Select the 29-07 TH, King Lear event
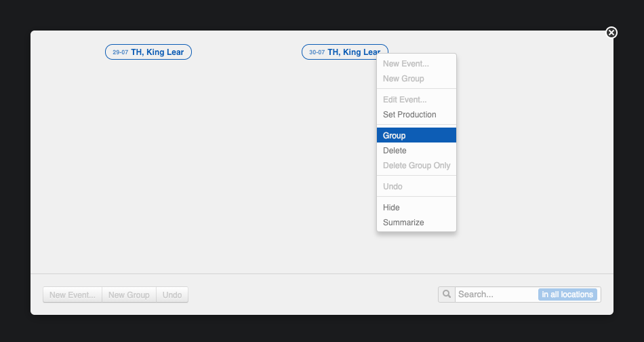Image resolution: width=644 pixels, height=342 pixels. click(x=148, y=52)
